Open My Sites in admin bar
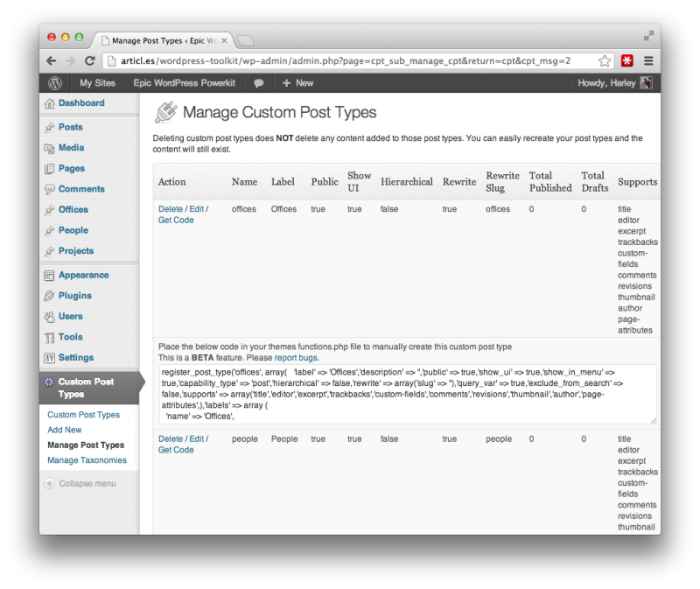 (97, 83)
